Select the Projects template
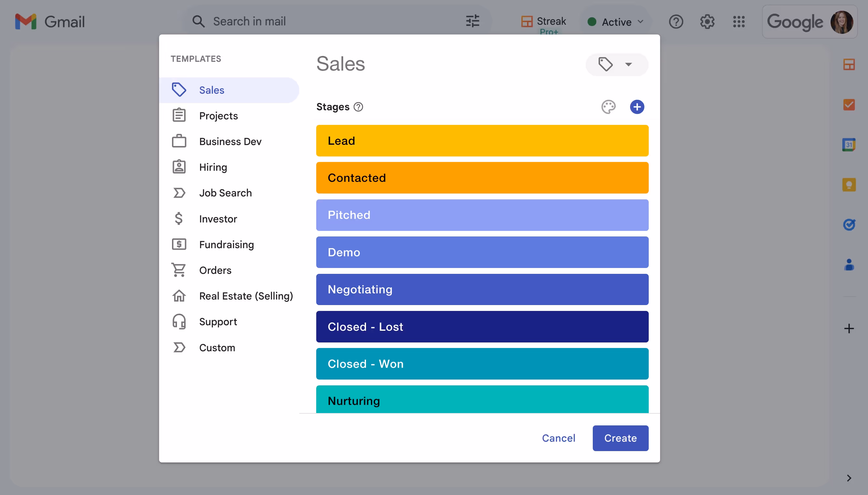 tap(218, 116)
